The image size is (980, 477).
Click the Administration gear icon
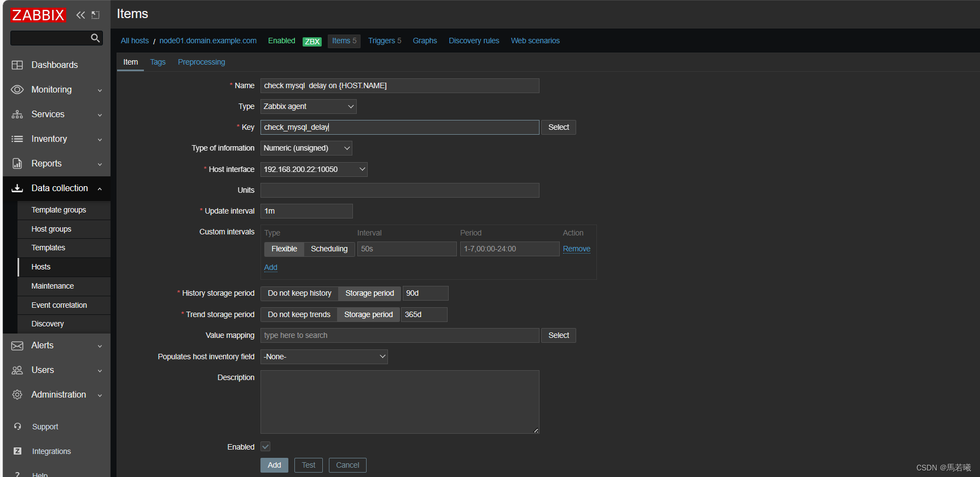pos(18,394)
